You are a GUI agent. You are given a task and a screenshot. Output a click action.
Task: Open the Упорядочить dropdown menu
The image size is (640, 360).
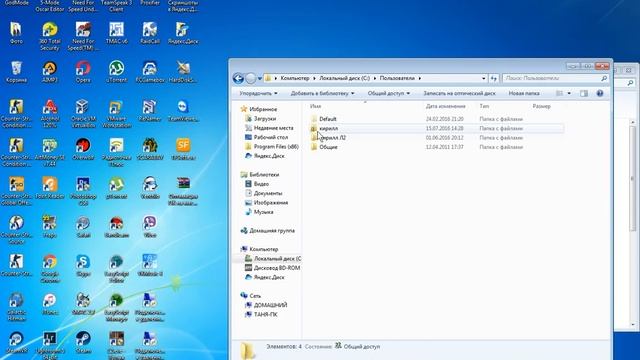pyautogui.click(x=258, y=93)
